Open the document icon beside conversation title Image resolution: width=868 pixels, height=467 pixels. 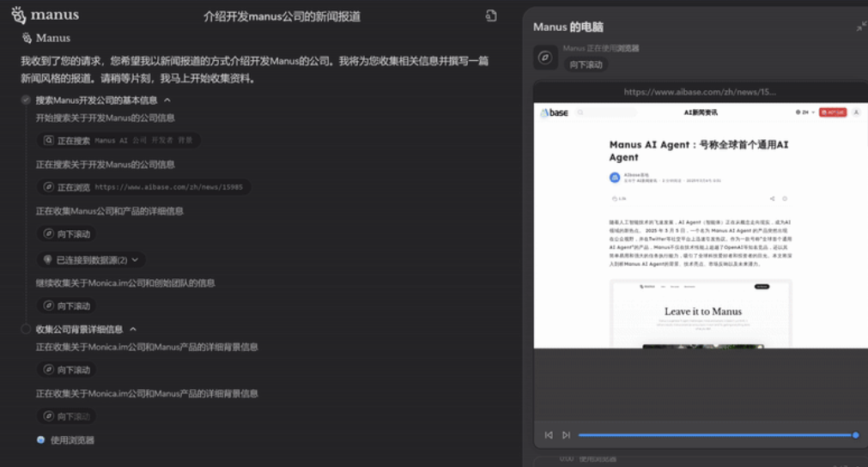(491, 15)
